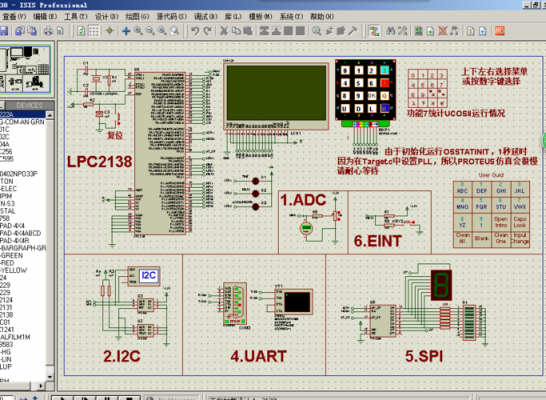Viewport: 546px width, 400px height.
Task: Select PAD-4X4ABCD in the devices list
Action: (x=21, y=233)
